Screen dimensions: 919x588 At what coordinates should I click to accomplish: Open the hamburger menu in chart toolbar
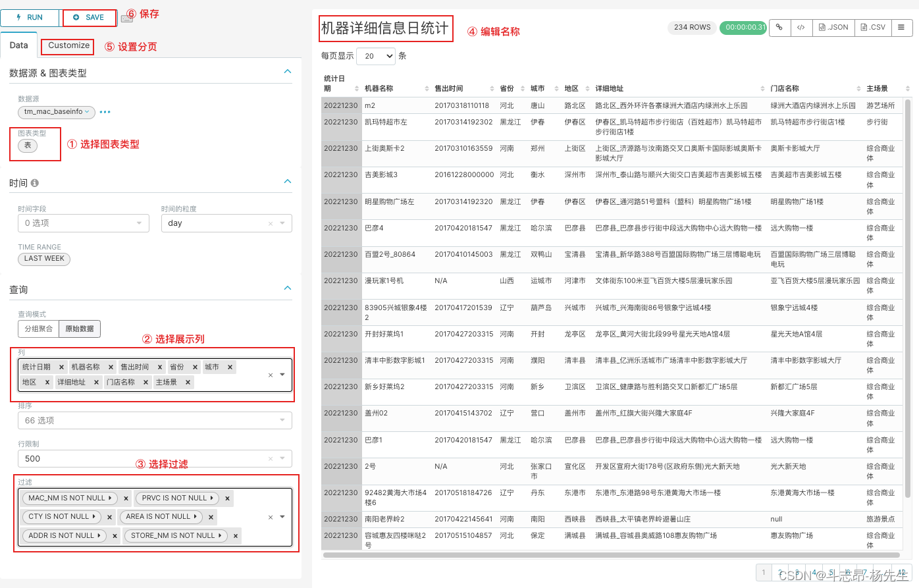(901, 27)
